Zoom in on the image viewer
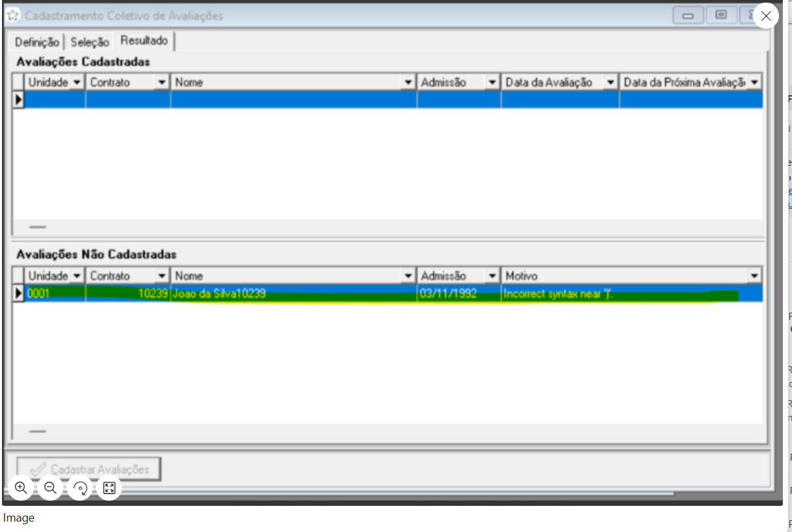Viewport: 792px width, 532px height. pyautogui.click(x=21, y=488)
